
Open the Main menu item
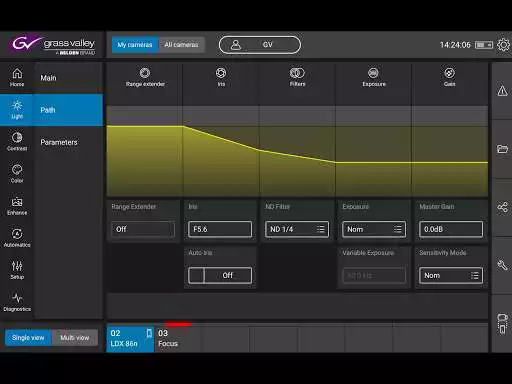(x=68, y=78)
